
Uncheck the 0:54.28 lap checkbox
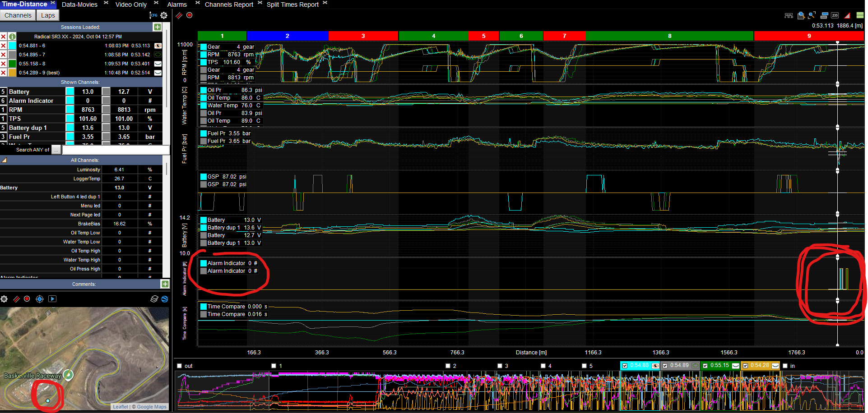[745, 366]
